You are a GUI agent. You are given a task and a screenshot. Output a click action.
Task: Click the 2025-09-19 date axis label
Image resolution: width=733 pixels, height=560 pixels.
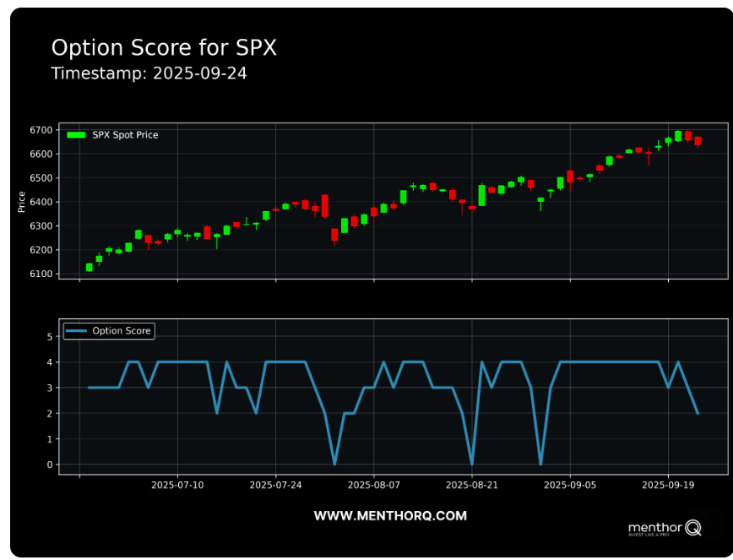pos(668,486)
